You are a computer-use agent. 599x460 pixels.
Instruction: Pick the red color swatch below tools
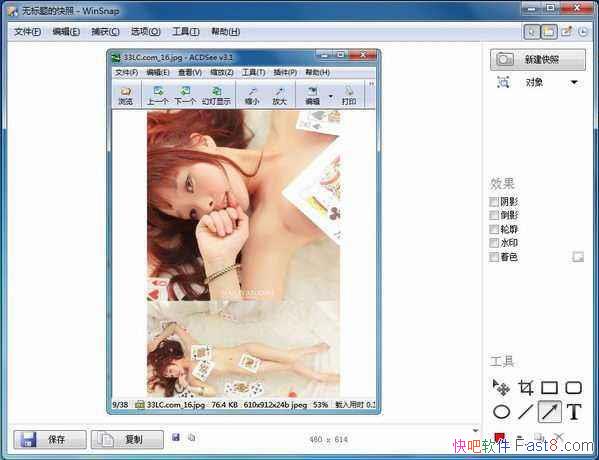point(499,437)
